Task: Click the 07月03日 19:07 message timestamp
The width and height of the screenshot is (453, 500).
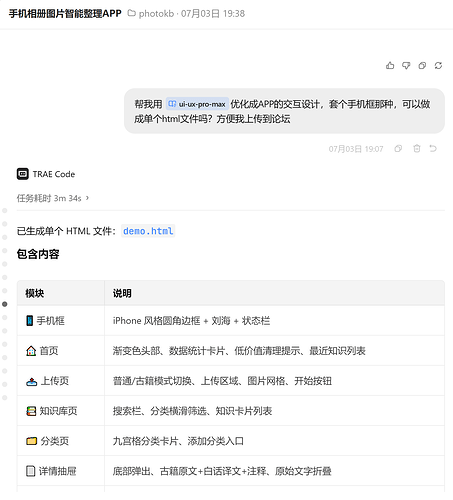Action: (x=356, y=149)
